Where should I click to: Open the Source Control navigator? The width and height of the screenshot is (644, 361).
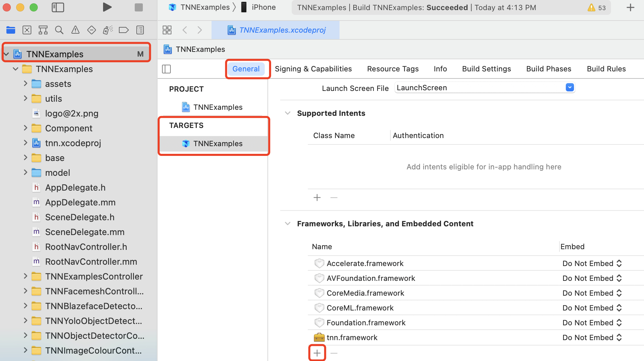click(x=27, y=30)
